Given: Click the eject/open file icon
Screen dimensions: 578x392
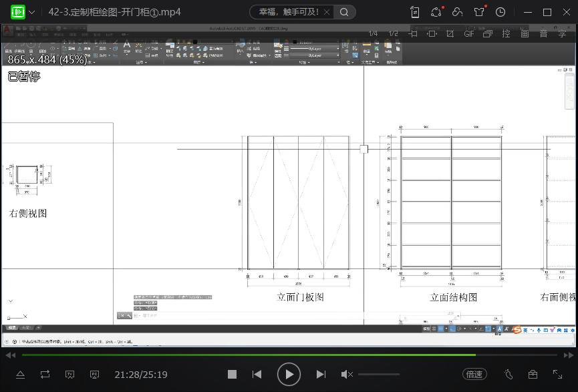Looking at the screenshot, I should coord(20,375).
